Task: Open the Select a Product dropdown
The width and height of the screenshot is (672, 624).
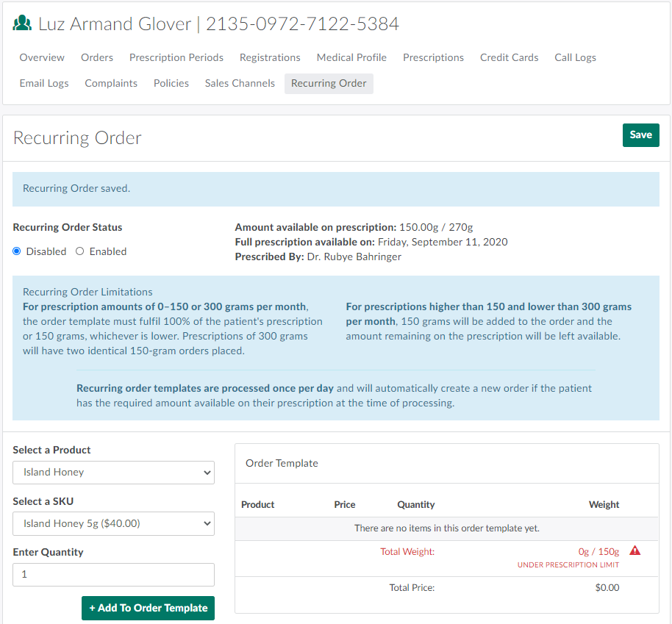Action: [114, 473]
